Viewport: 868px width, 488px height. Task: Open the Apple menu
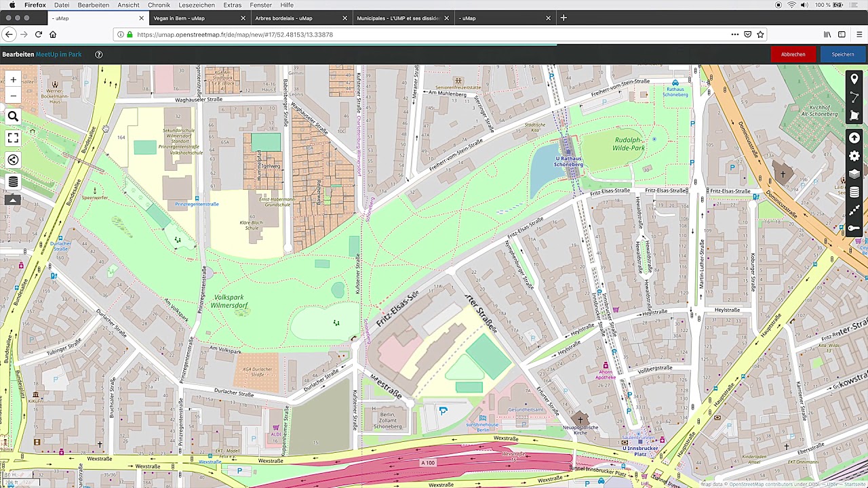[12, 5]
